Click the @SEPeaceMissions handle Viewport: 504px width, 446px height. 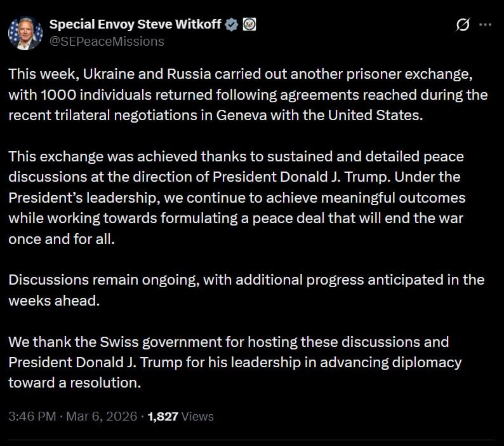(106, 41)
